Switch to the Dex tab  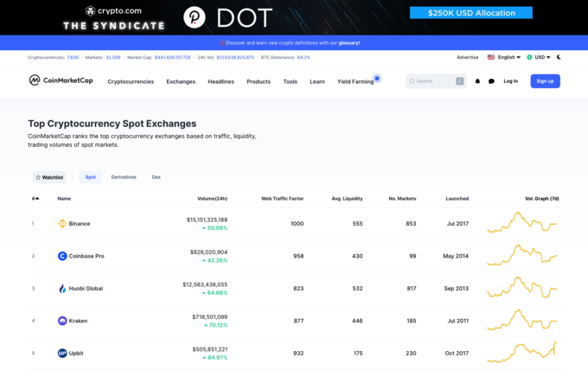click(x=156, y=177)
